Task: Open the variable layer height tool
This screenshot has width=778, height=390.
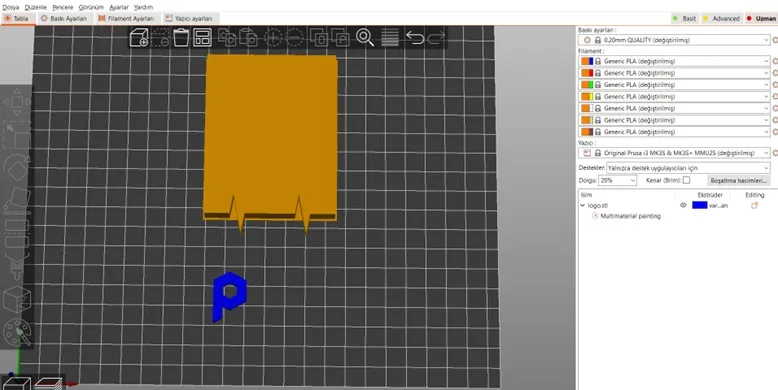Action: (389, 38)
